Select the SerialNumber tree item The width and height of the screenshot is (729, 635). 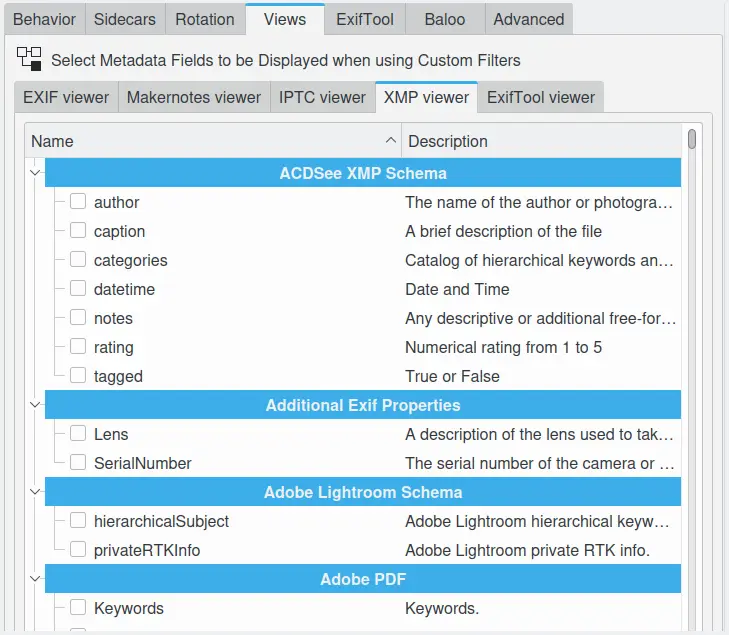[142, 463]
